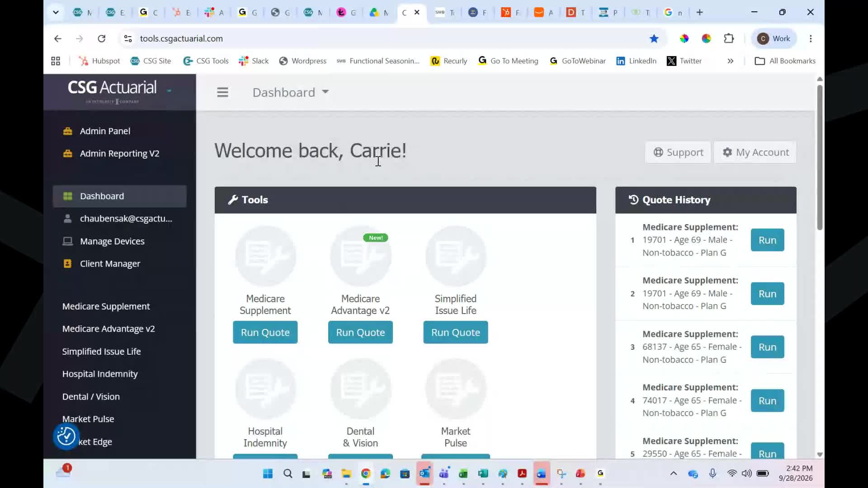Open the accessibility widget in sidebar corner
868x488 pixels.
point(66,436)
